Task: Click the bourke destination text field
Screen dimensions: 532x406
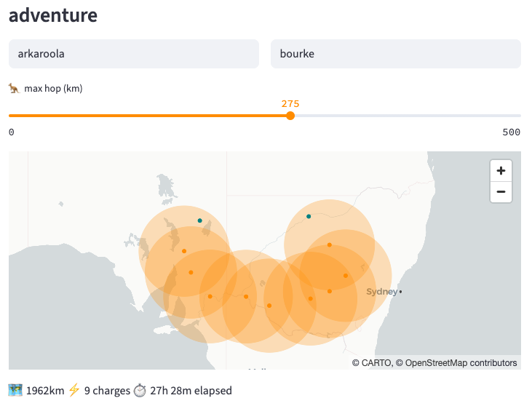Action: click(396, 54)
